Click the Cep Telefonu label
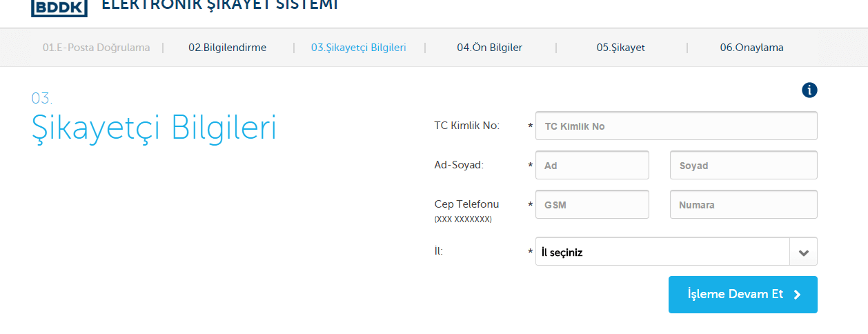The image size is (868, 334). pos(466,204)
